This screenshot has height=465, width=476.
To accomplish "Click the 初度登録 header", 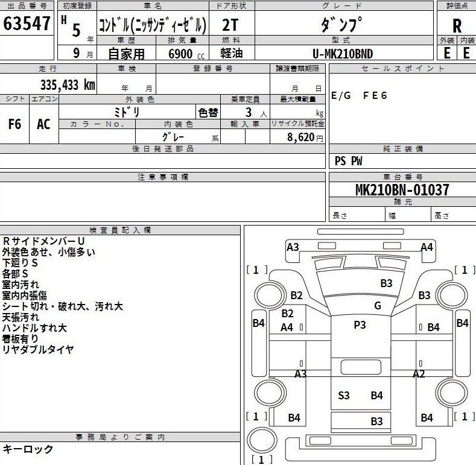I will (x=77, y=5).
